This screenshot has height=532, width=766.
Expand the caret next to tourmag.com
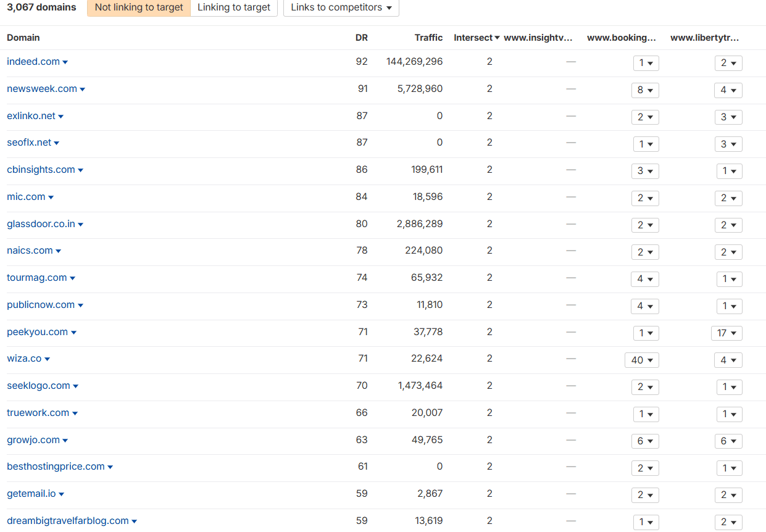coord(72,278)
